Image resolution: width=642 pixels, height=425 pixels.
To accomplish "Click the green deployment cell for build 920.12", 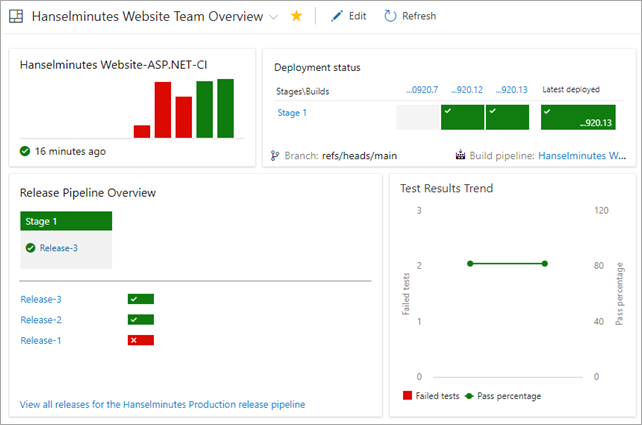I will tap(462, 117).
